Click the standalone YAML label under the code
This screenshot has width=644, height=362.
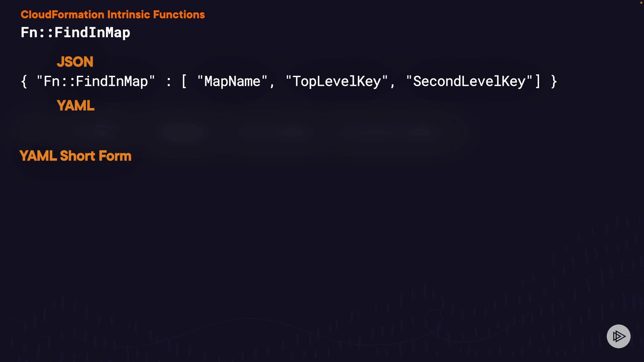point(76,106)
